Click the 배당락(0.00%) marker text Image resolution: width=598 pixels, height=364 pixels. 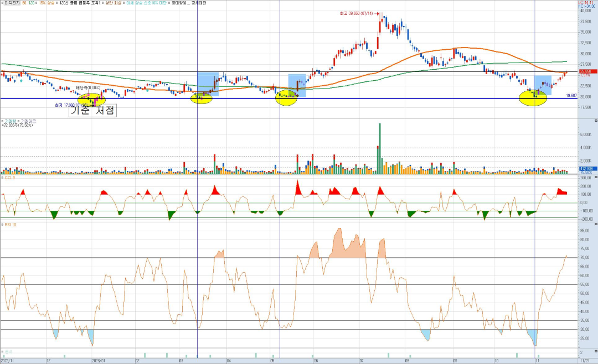tap(87, 88)
